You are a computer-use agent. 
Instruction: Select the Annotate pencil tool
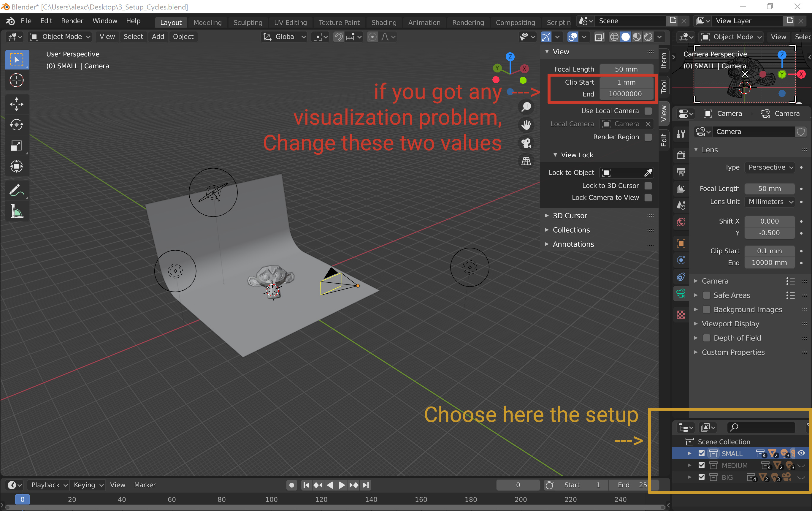(x=16, y=191)
